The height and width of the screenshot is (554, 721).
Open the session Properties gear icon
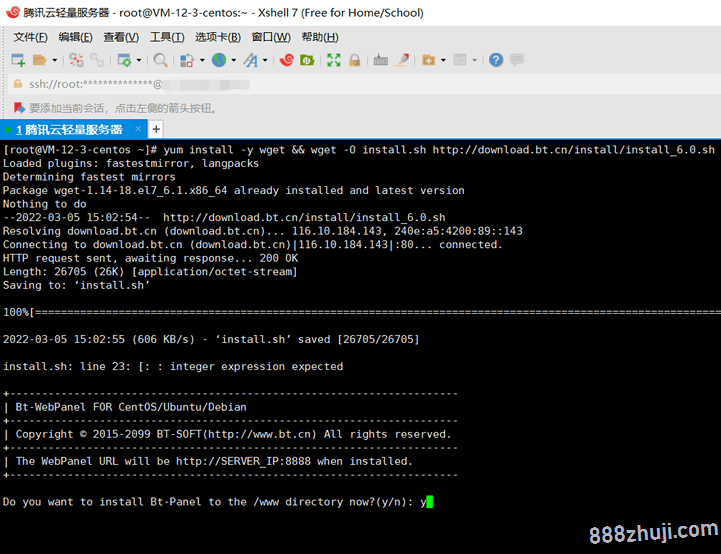coord(124,60)
